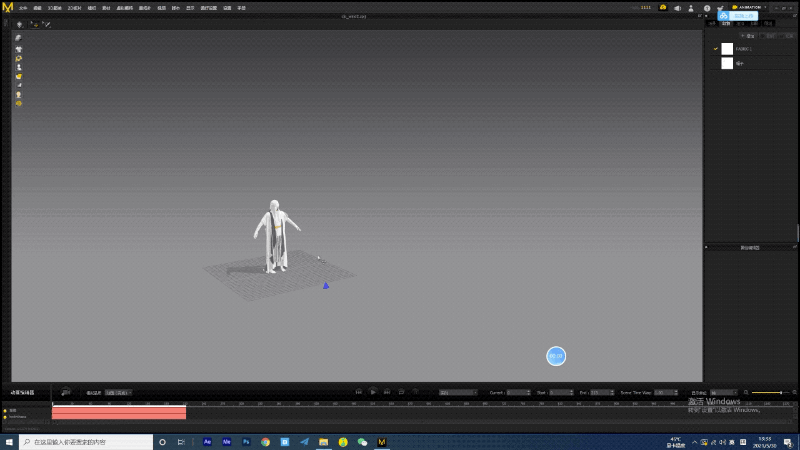800x450 pixels.
Task: Click the record icon after loop
Action: (x=416, y=392)
